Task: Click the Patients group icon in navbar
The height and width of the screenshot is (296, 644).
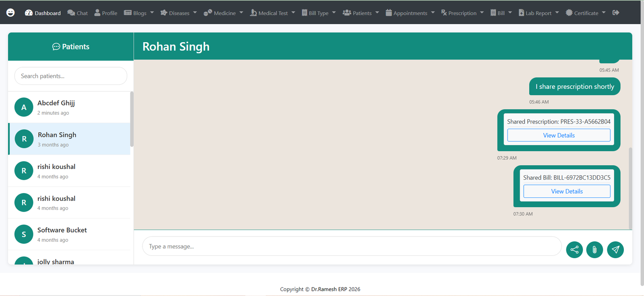Action: pos(347,13)
